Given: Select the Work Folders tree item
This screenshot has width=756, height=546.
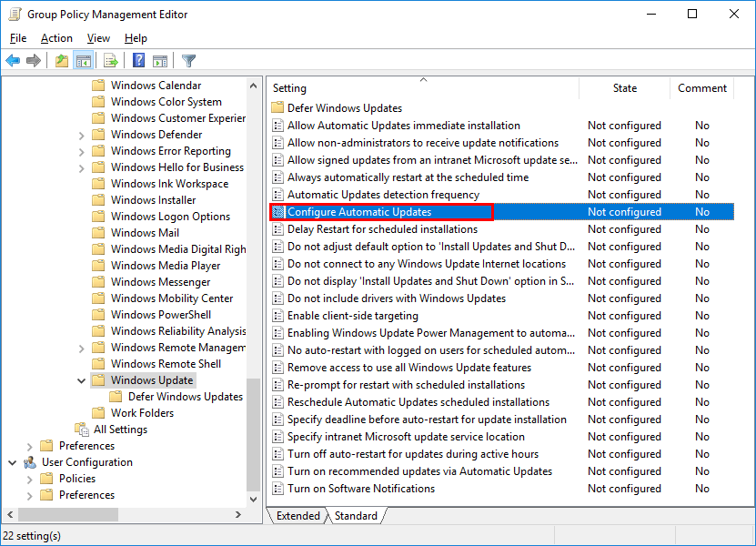Looking at the screenshot, I should [142, 413].
